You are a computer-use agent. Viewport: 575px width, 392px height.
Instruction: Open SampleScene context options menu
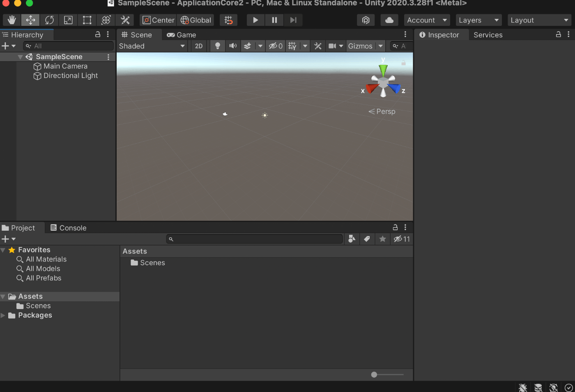108,57
